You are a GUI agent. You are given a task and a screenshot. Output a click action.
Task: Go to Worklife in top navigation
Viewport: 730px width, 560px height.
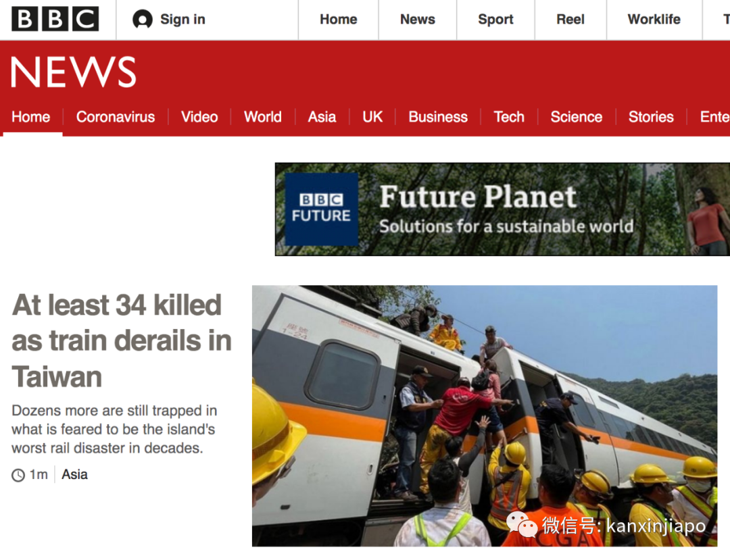(654, 20)
